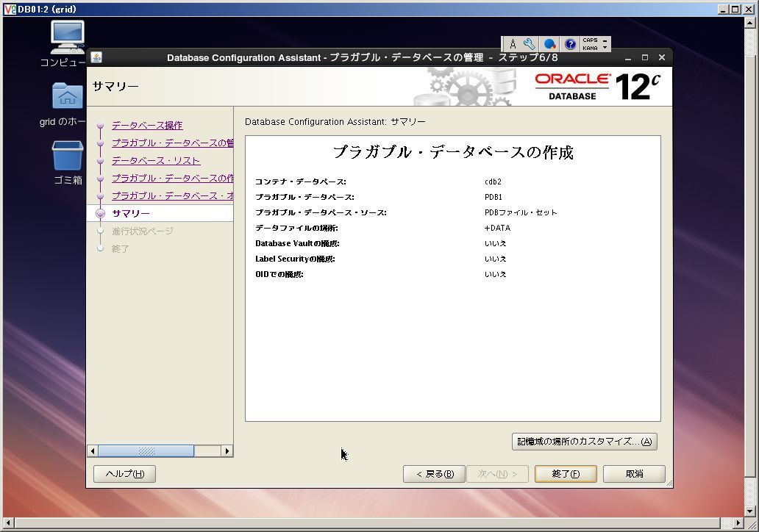Click the Java icon in DBCA title bar
759x532 pixels.
(96, 57)
